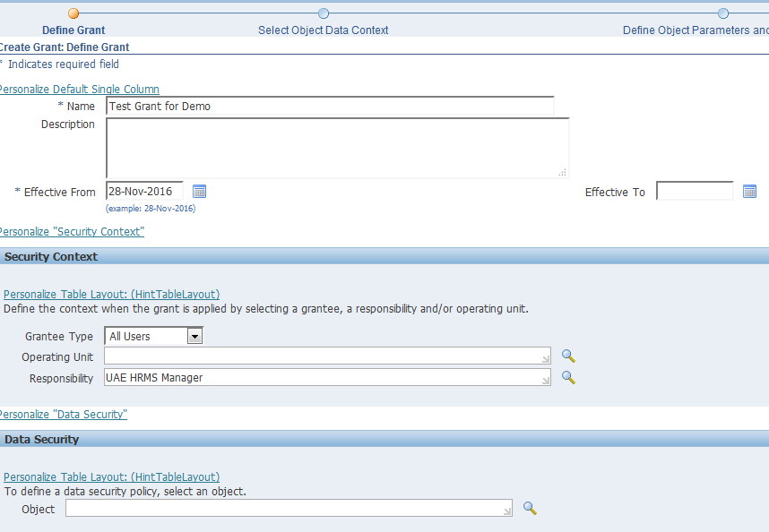This screenshot has width=769, height=532.
Task: Search for an Operating Unit with magnifier icon
Action: click(568, 356)
